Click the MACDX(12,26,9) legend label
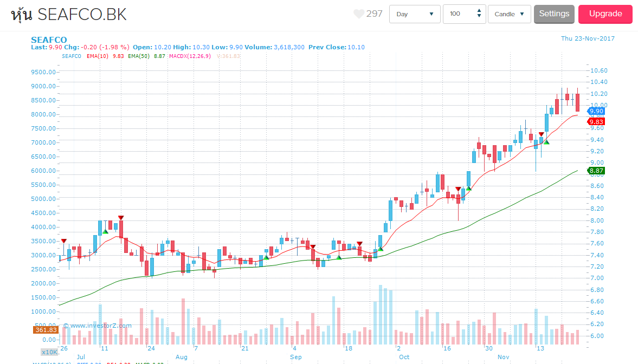The width and height of the screenshot is (638, 364). pos(190,56)
